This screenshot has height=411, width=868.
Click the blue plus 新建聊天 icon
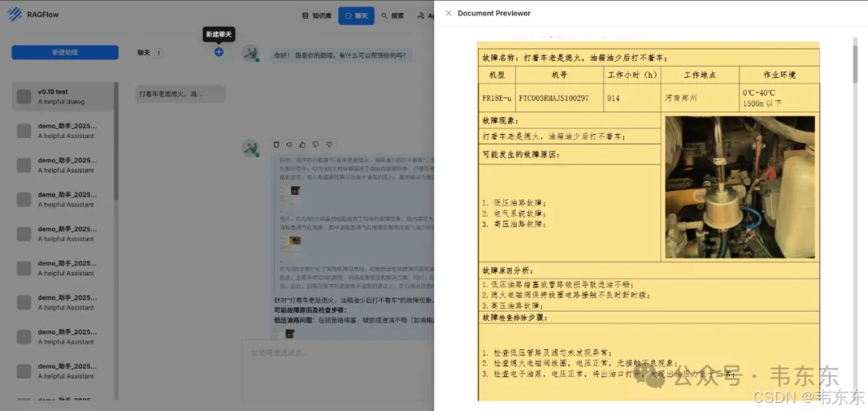pyautogui.click(x=219, y=52)
